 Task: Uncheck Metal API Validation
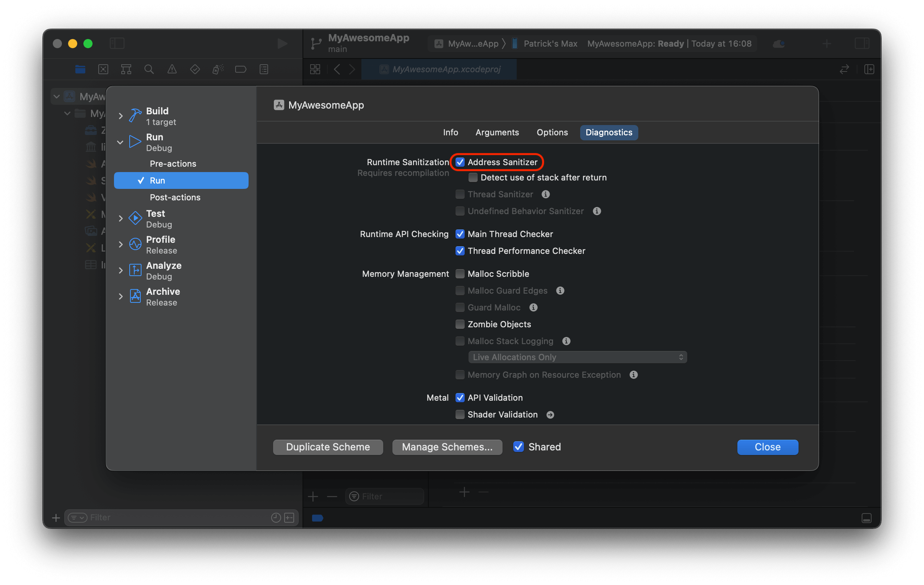click(x=460, y=398)
